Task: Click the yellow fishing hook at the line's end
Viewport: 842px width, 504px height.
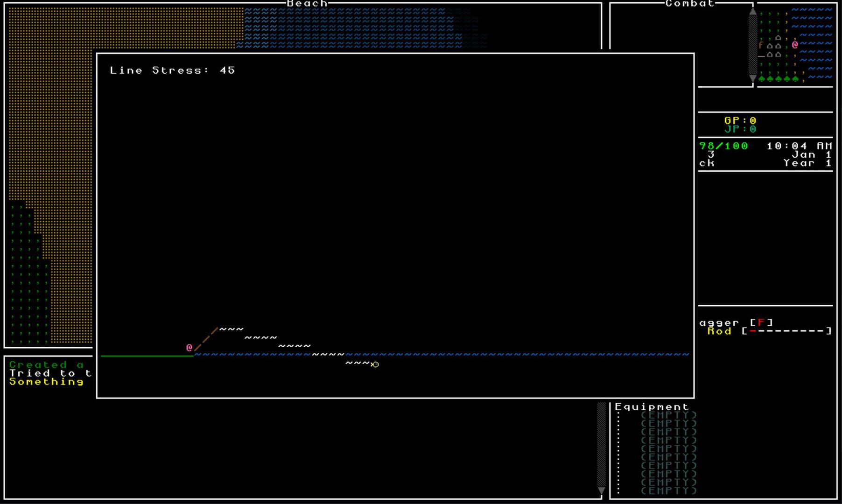Action: pos(376,364)
